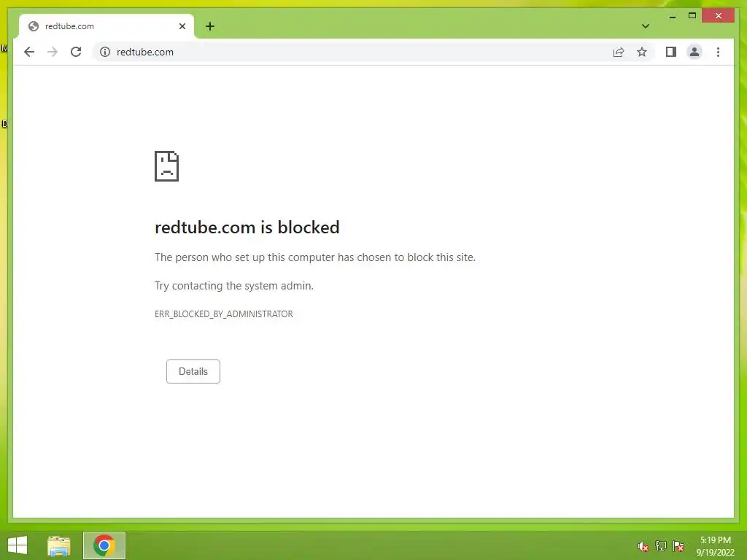
Task: Open Chrome's three-dot menu
Action: coord(718,52)
